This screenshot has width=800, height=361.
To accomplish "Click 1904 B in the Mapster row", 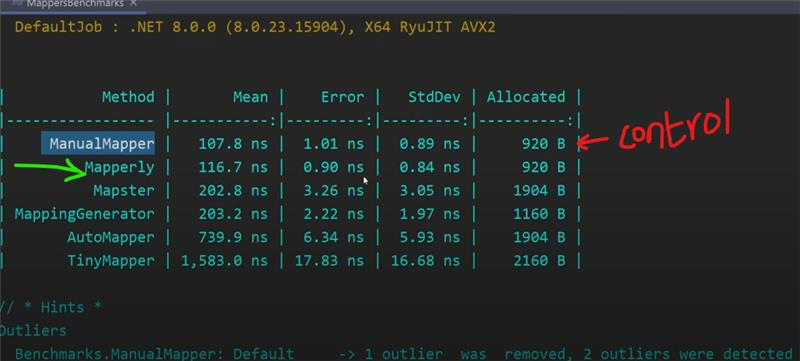I will (x=539, y=191).
